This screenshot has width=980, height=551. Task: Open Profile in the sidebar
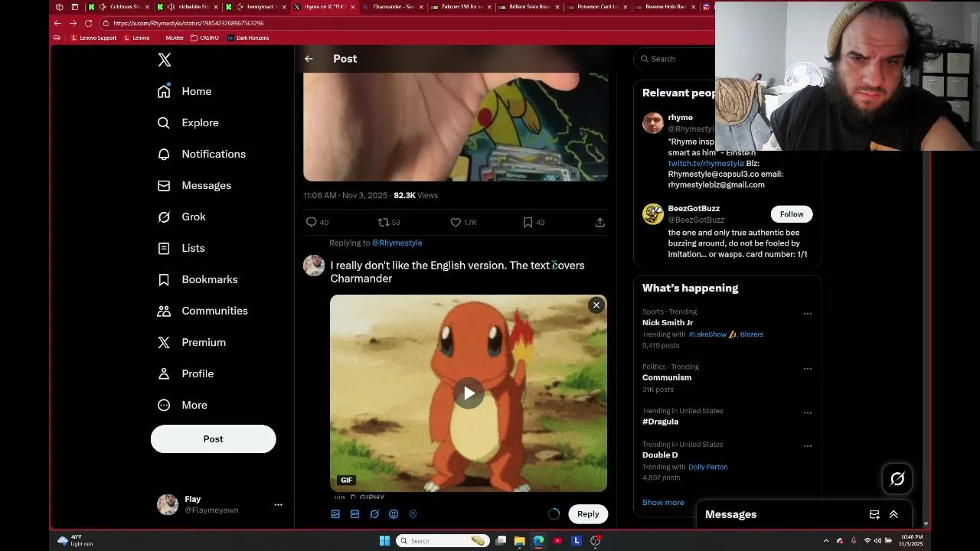tap(185, 373)
